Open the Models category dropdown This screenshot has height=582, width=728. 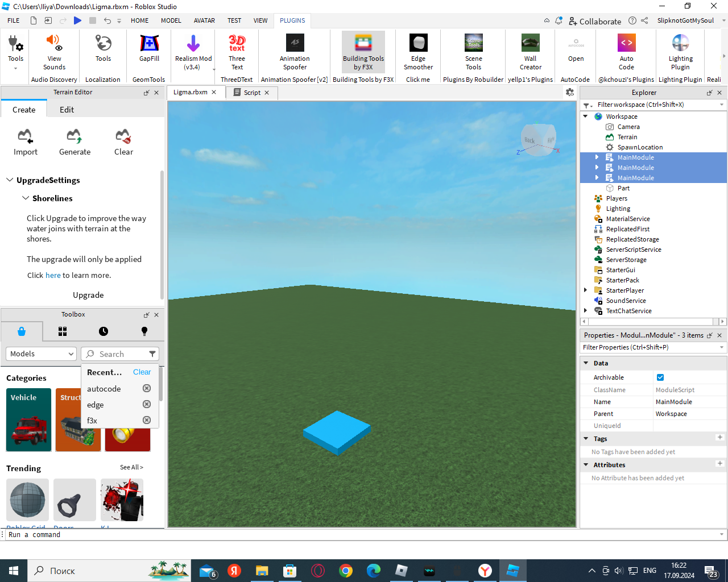tap(41, 354)
